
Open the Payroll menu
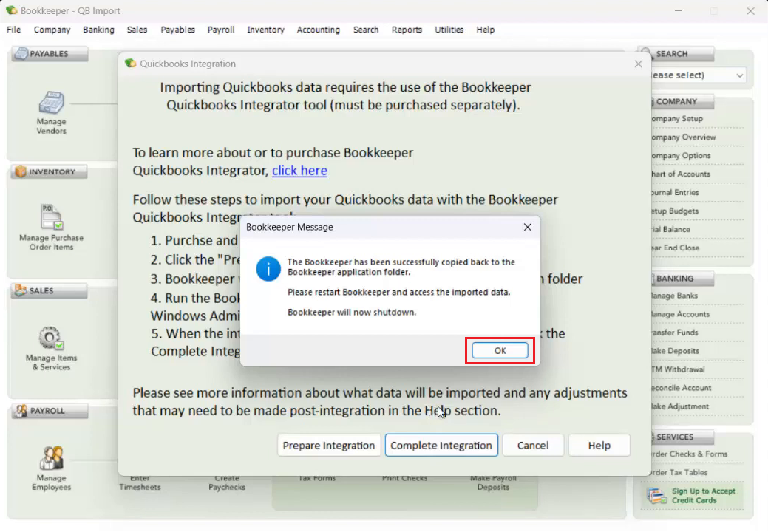(221, 30)
